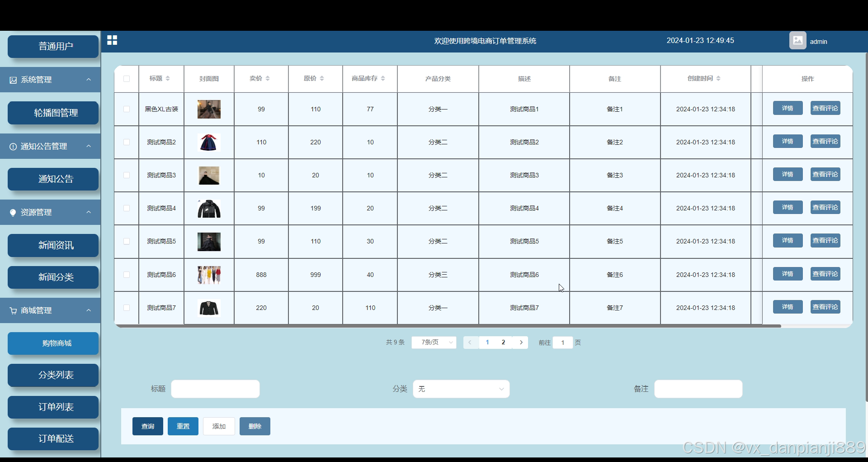Open 订单列表 sidebar item
Image resolution: width=868 pixels, height=462 pixels.
tap(53, 407)
